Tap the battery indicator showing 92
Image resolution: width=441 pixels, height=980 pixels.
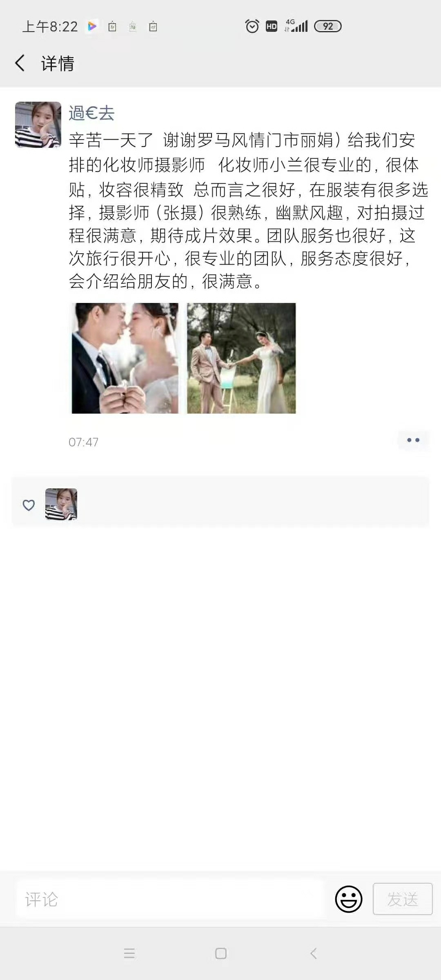[328, 27]
